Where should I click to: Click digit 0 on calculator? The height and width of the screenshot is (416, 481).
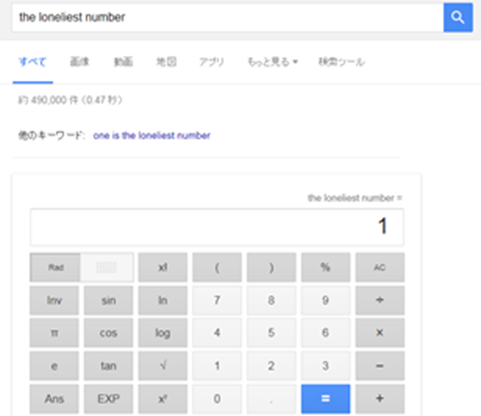[x=217, y=399]
